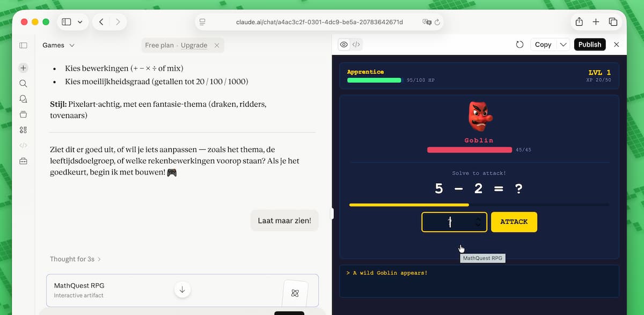The width and height of the screenshot is (644, 315).
Task: Jump to bottom with down-arrow button
Action: coord(182,290)
